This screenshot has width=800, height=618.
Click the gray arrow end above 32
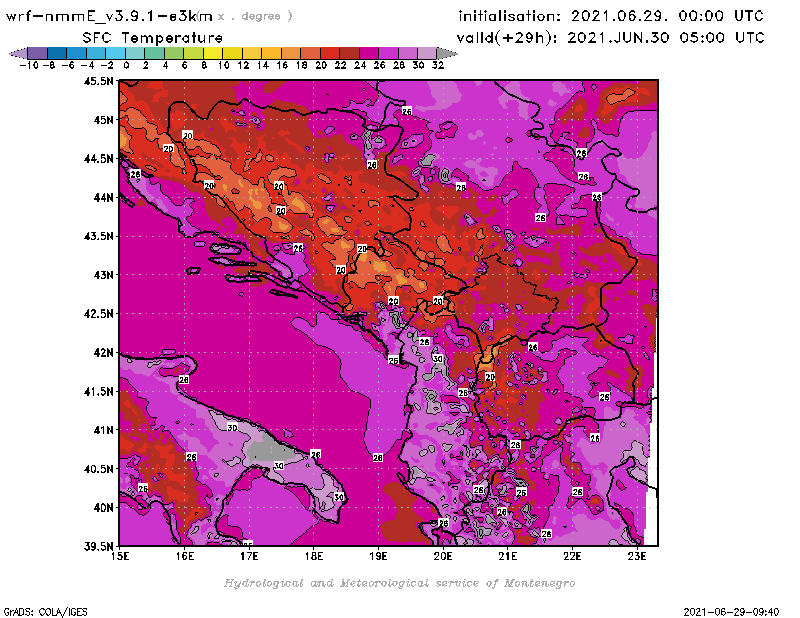(x=447, y=53)
